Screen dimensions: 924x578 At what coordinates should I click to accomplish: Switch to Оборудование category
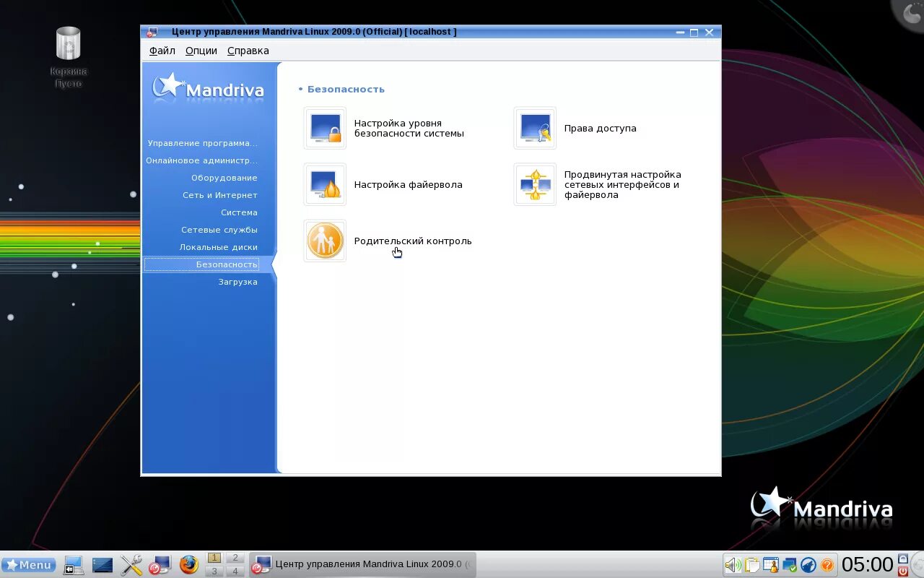click(224, 178)
